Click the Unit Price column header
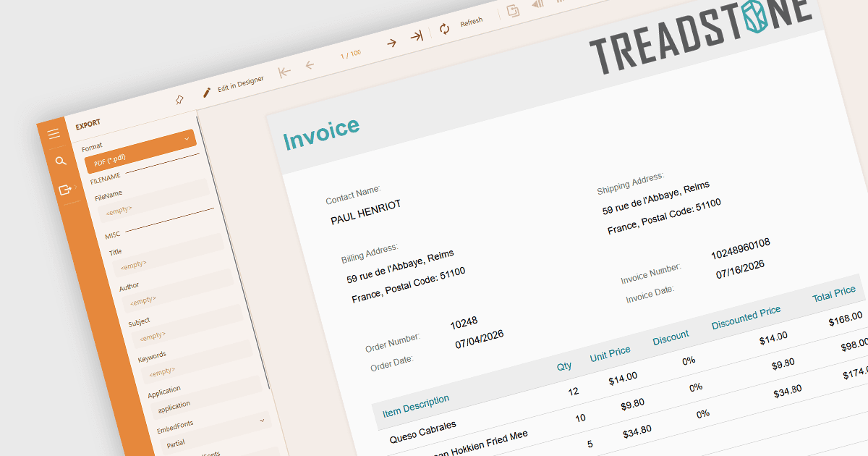Screen dimensions: 868x456 610,353
